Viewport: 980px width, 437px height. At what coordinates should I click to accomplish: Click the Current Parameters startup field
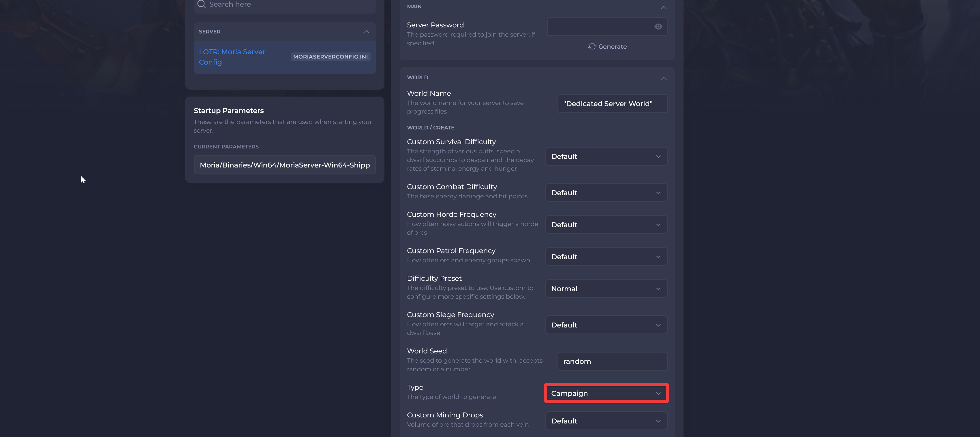pos(285,165)
